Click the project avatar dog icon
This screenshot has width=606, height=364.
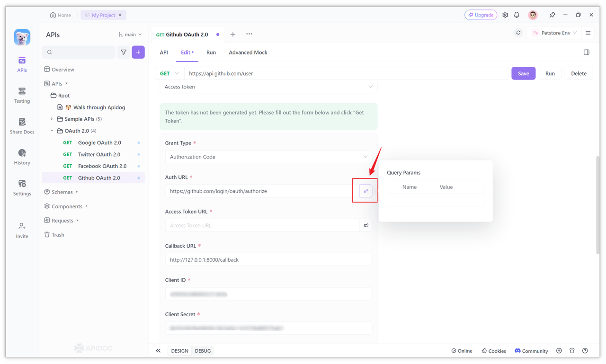pyautogui.click(x=22, y=37)
